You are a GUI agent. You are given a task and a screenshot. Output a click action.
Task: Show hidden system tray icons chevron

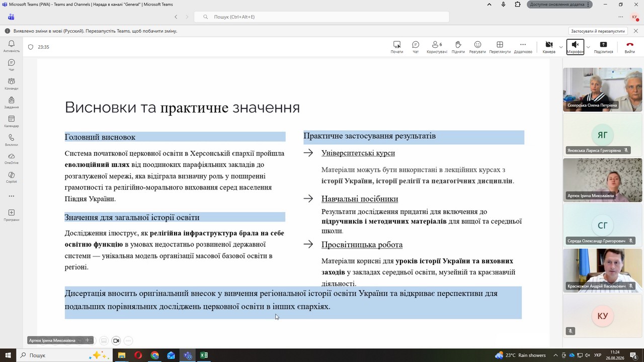point(555,355)
